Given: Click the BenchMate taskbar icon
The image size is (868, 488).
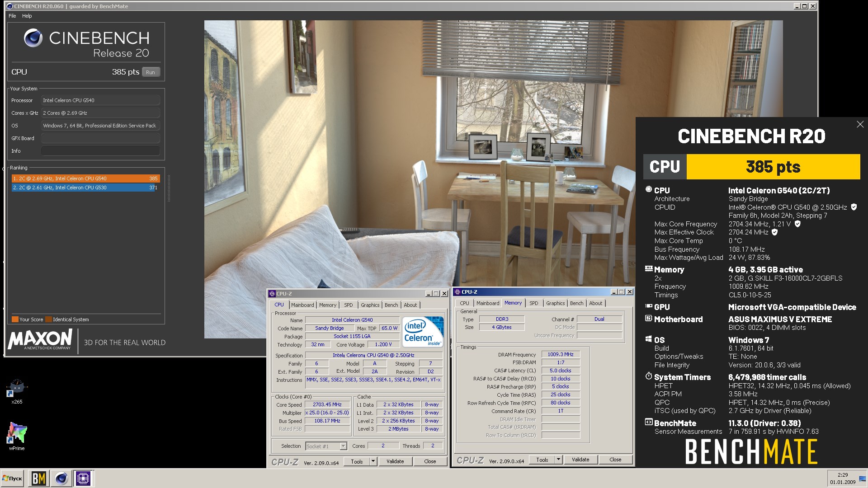Looking at the screenshot, I should (38, 478).
